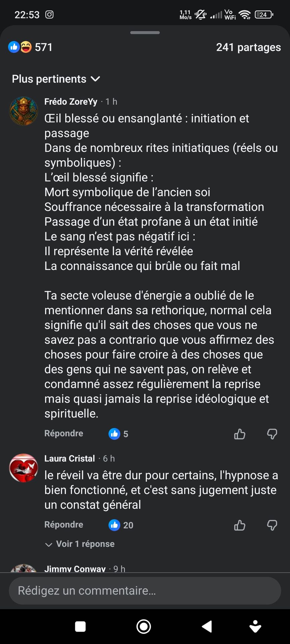Dislike Frédo ZoreYy's comment with thumbs down

(x=272, y=434)
